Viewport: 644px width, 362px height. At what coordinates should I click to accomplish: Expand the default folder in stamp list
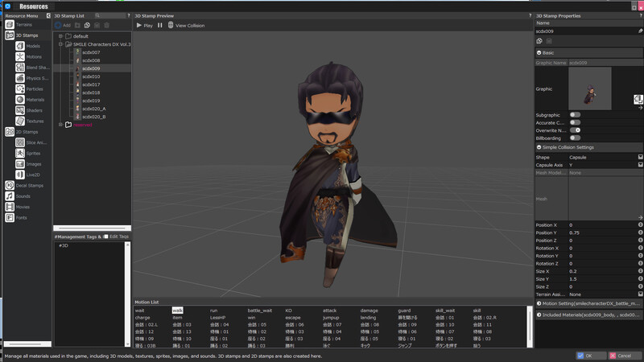coord(60,36)
